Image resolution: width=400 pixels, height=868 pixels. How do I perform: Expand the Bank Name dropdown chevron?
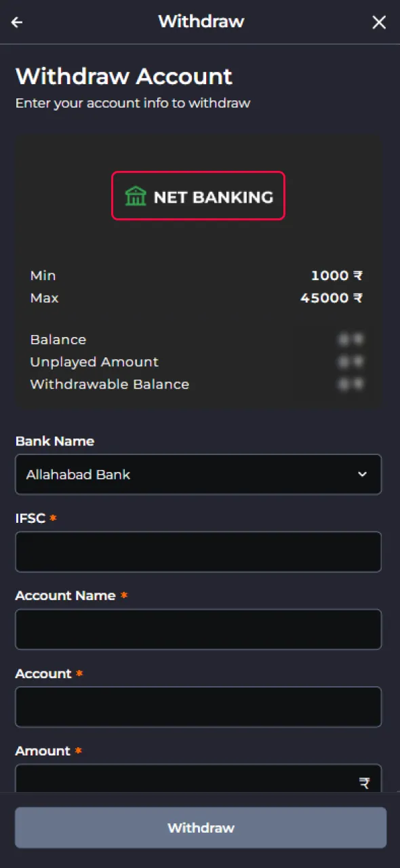click(x=363, y=475)
